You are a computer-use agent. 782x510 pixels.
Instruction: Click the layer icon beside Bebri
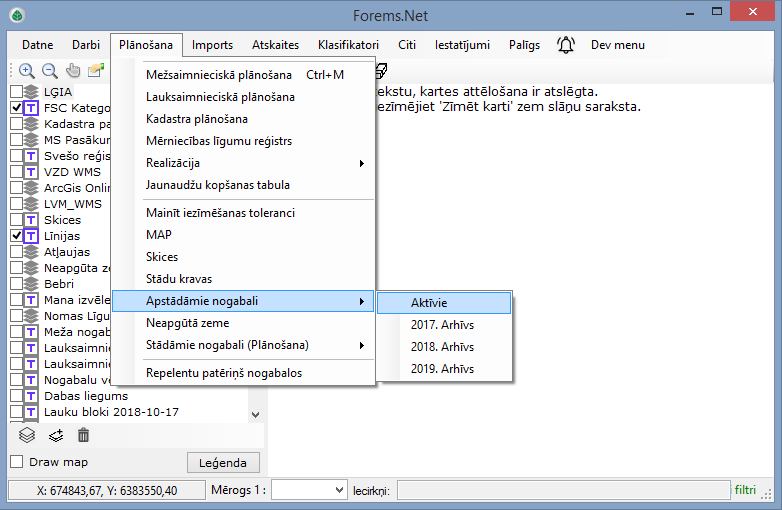31,284
